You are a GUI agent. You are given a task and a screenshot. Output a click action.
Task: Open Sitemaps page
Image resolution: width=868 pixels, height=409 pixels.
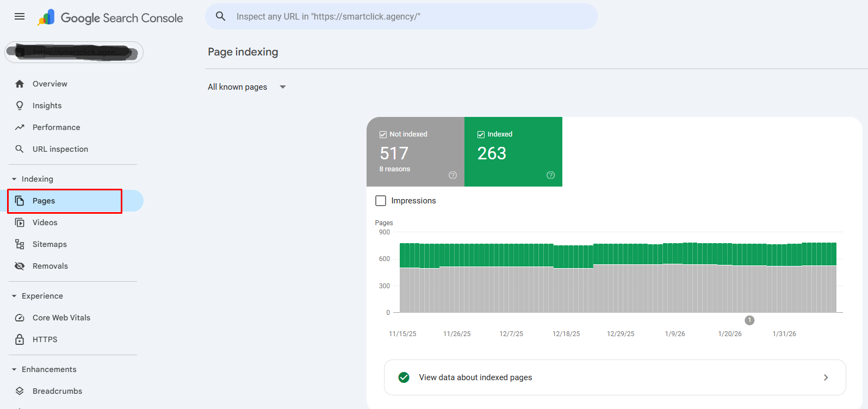click(x=49, y=244)
